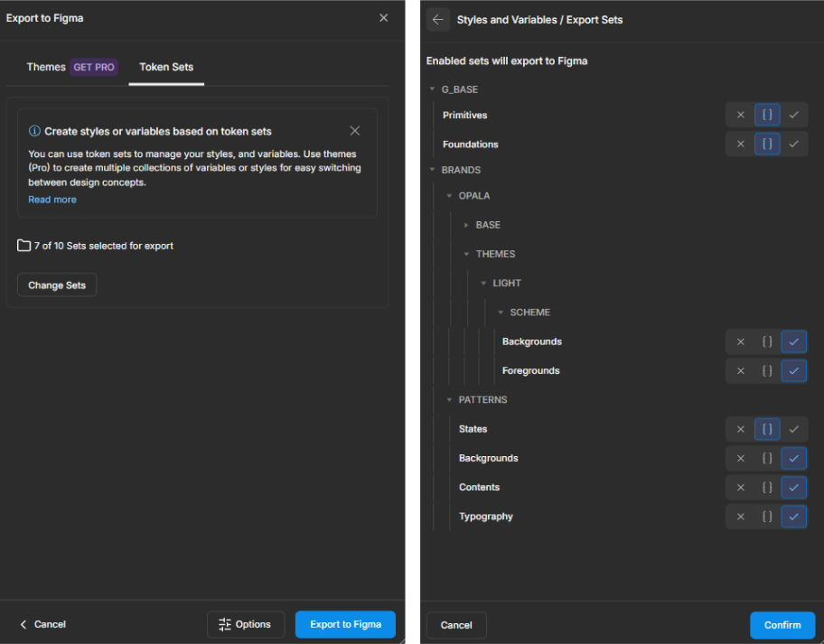Collapse the G_BASE group
This screenshot has width=824, height=644.
[x=432, y=90]
